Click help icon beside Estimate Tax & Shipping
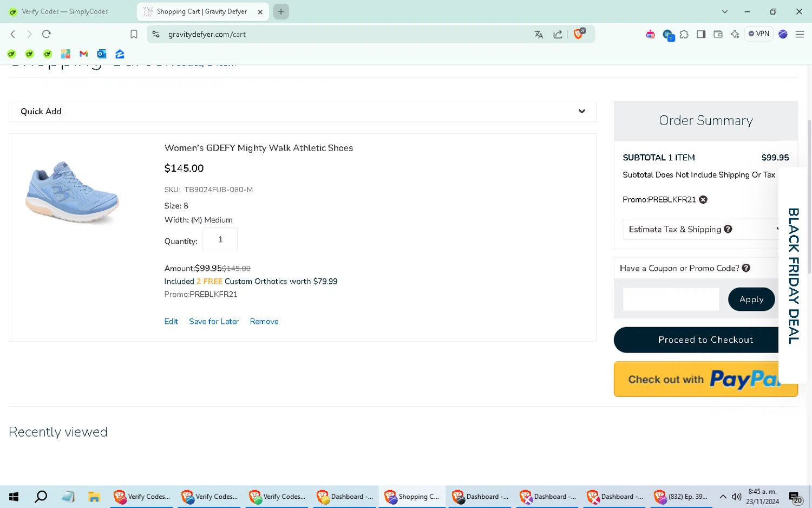Viewport: 812px width, 508px height. [x=728, y=229]
